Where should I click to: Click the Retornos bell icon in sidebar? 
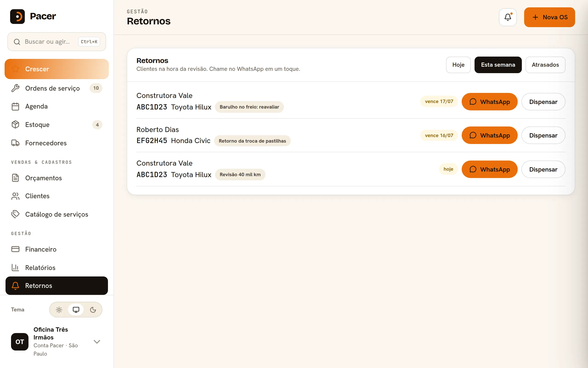pyautogui.click(x=15, y=285)
